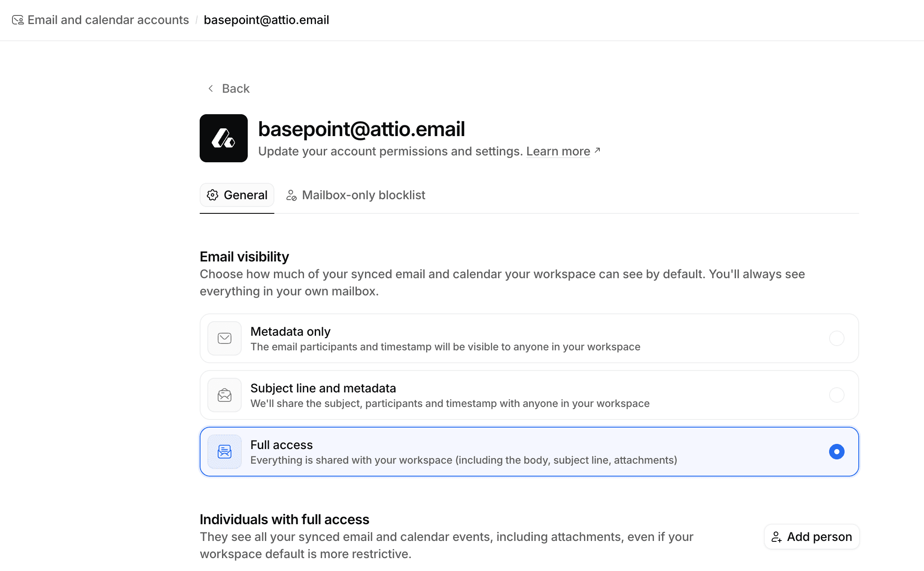Select the Full access radio button
Screen dimensions: 924x571
tap(837, 452)
